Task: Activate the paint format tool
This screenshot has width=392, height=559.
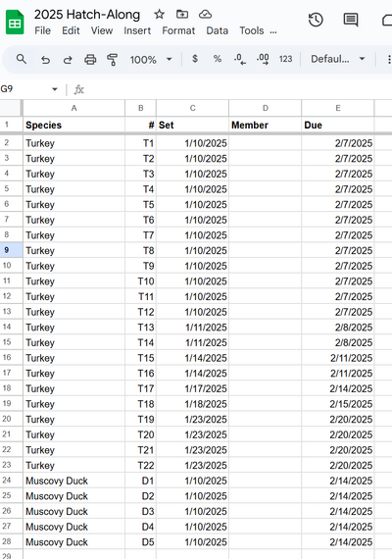Action: [113, 59]
